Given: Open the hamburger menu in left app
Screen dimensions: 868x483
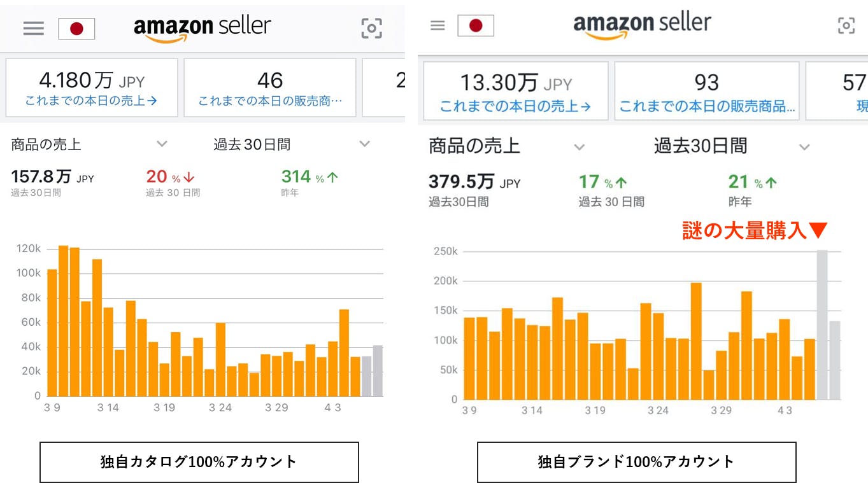Looking at the screenshot, I should tap(34, 29).
